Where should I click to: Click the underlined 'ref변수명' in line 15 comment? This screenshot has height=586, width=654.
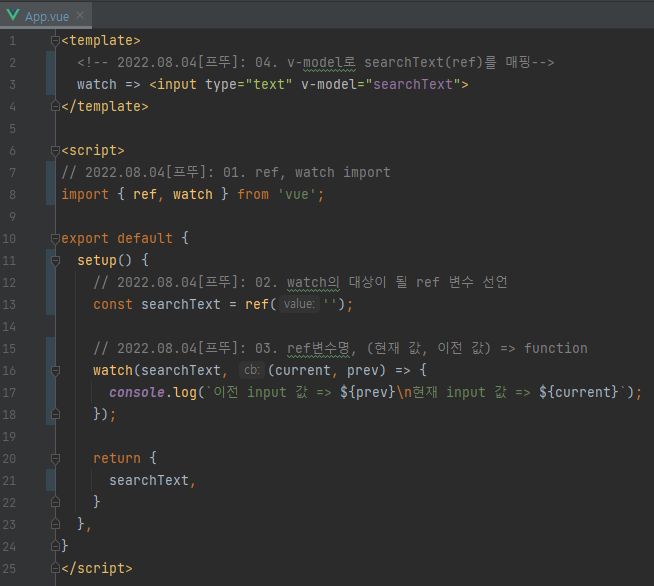pyautogui.click(x=319, y=349)
